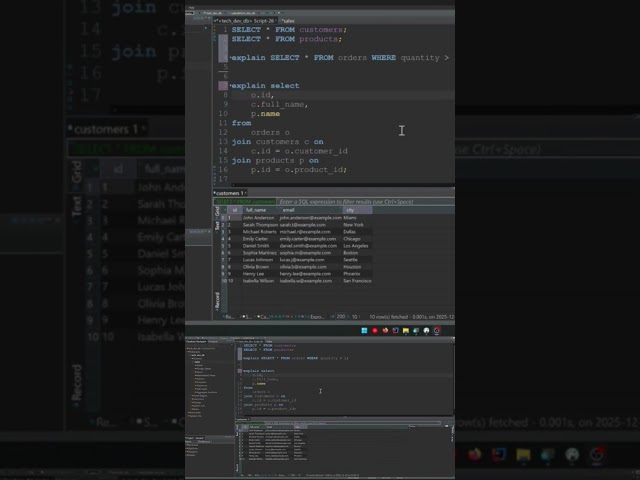
Task: Select cell 'John Anderson' in full_name column
Action: click(258, 218)
